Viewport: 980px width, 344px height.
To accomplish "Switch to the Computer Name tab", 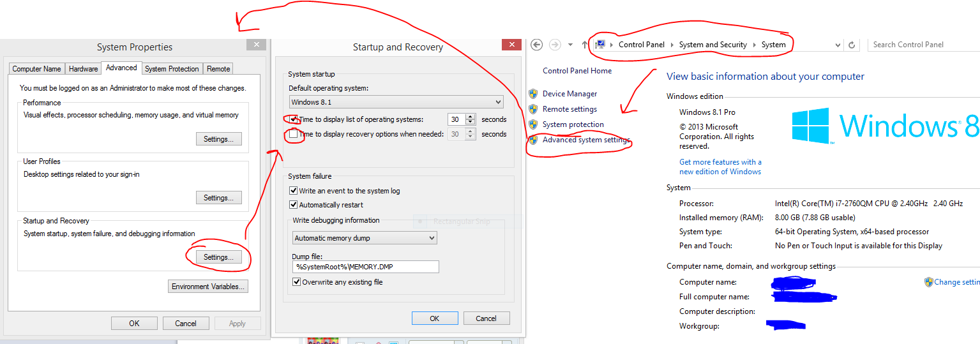I will point(37,69).
